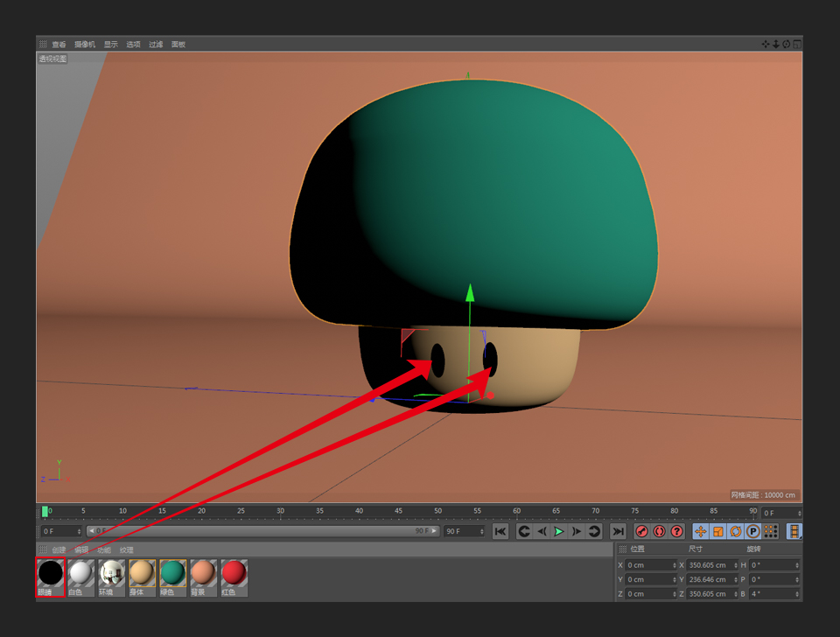This screenshot has height=637, width=840.
Task: Open the 过滤 (Filter) viewport menu
Action: point(156,45)
